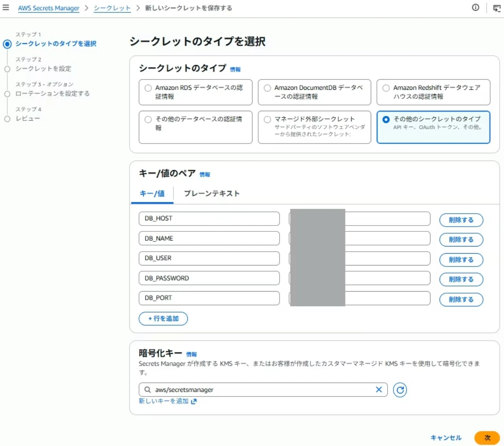This screenshot has width=504, height=446.
Task: Open 情報 link next to キー/値のペア
Action: (x=205, y=174)
